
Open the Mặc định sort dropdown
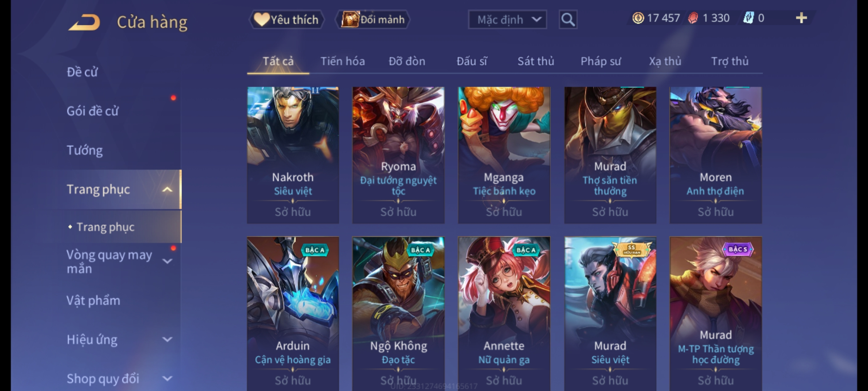point(507,20)
